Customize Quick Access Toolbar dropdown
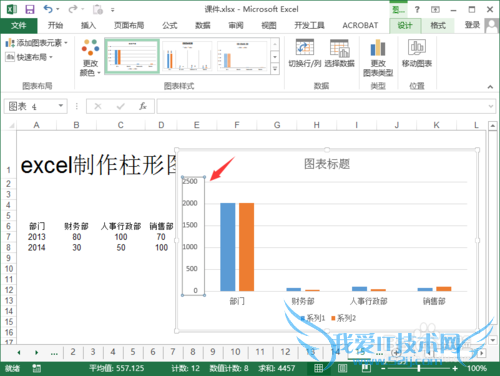500x376 pixels. point(113,10)
